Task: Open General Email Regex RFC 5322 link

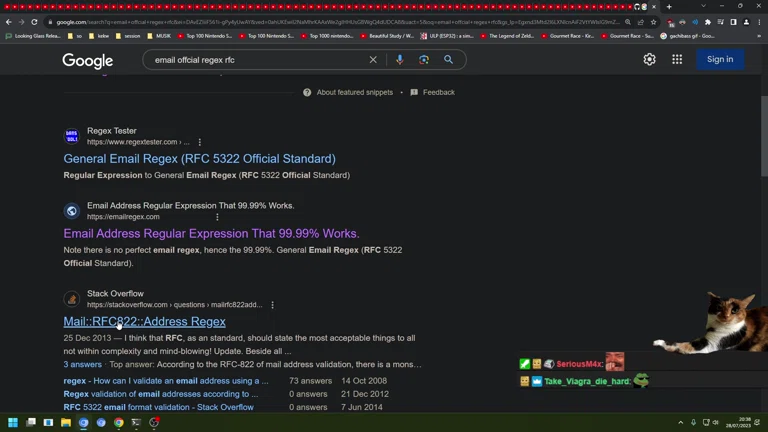Action: click(x=199, y=159)
